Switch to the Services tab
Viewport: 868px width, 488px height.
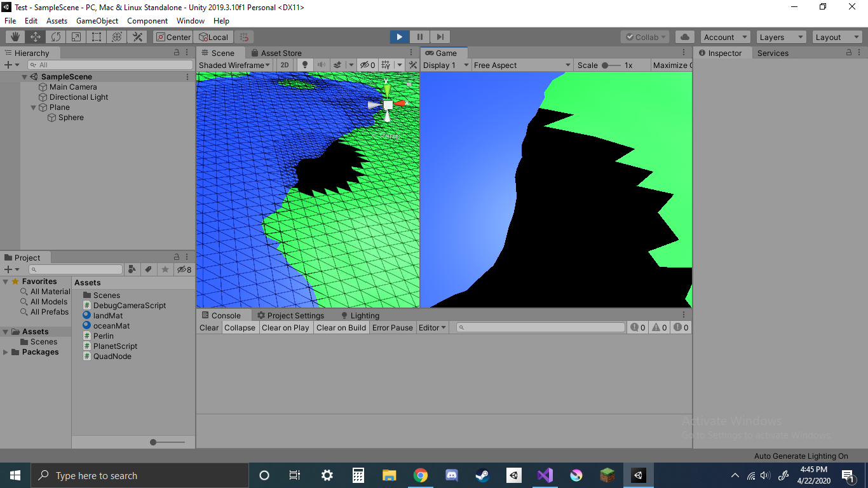[773, 53]
